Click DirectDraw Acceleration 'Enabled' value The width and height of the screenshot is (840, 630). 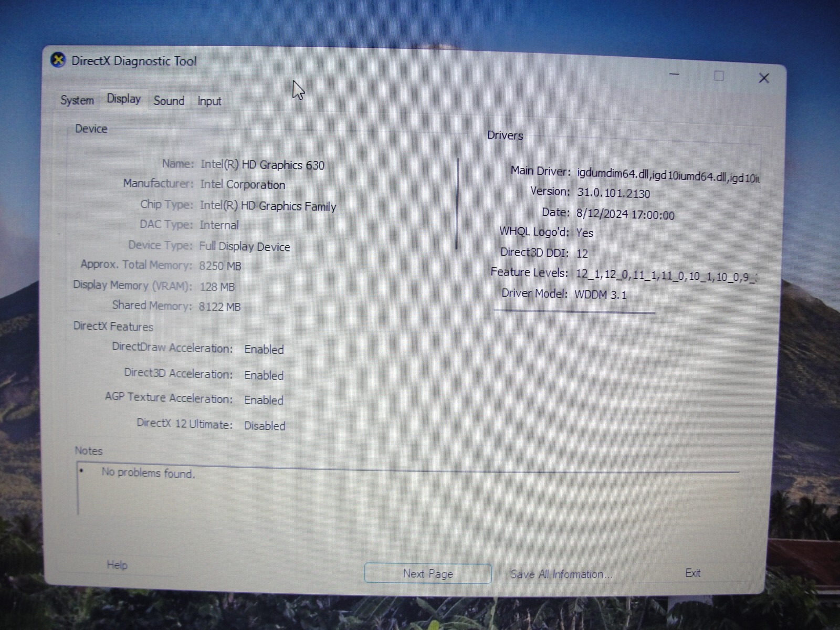click(x=264, y=350)
